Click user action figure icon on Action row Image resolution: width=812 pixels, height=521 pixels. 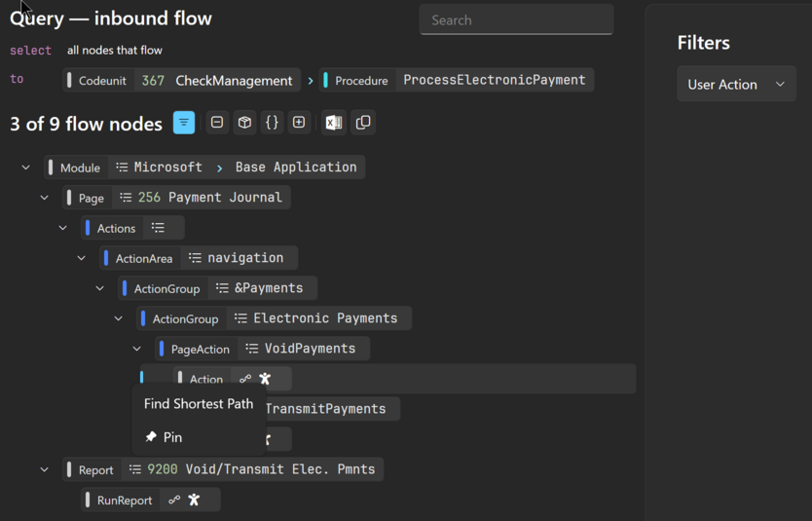coord(265,379)
